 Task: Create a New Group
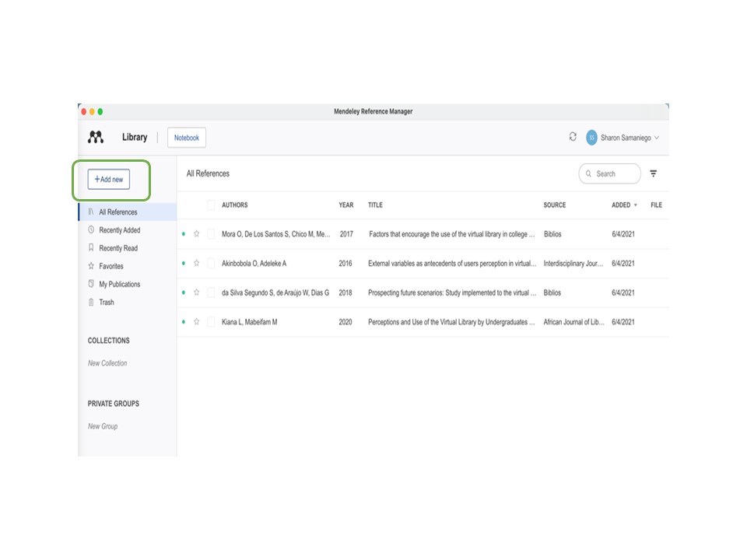tap(103, 426)
